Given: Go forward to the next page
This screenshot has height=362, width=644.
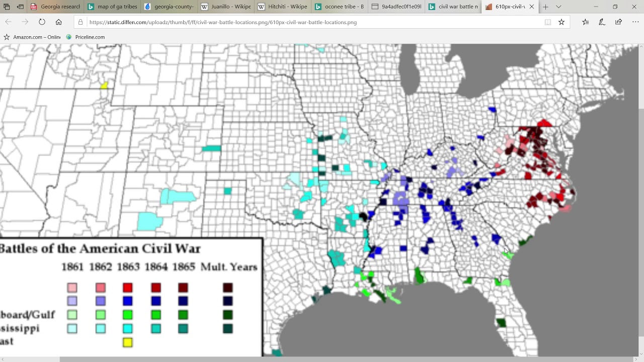Looking at the screenshot, I should [25, 22].
